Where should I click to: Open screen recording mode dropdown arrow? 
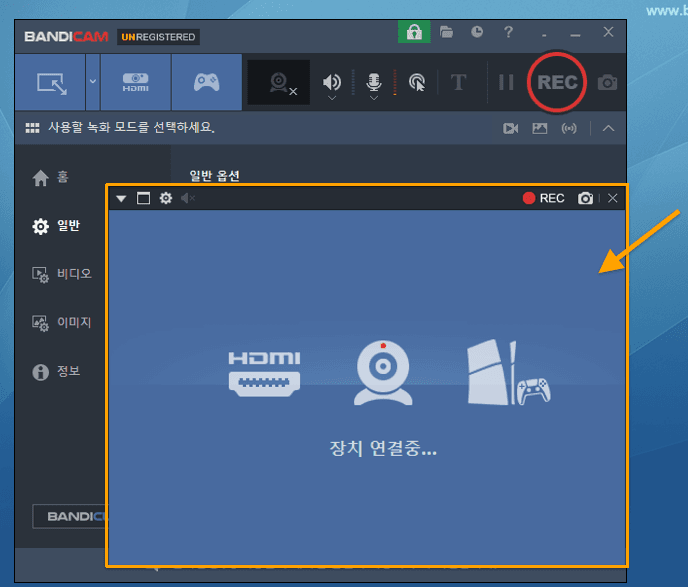93,82
